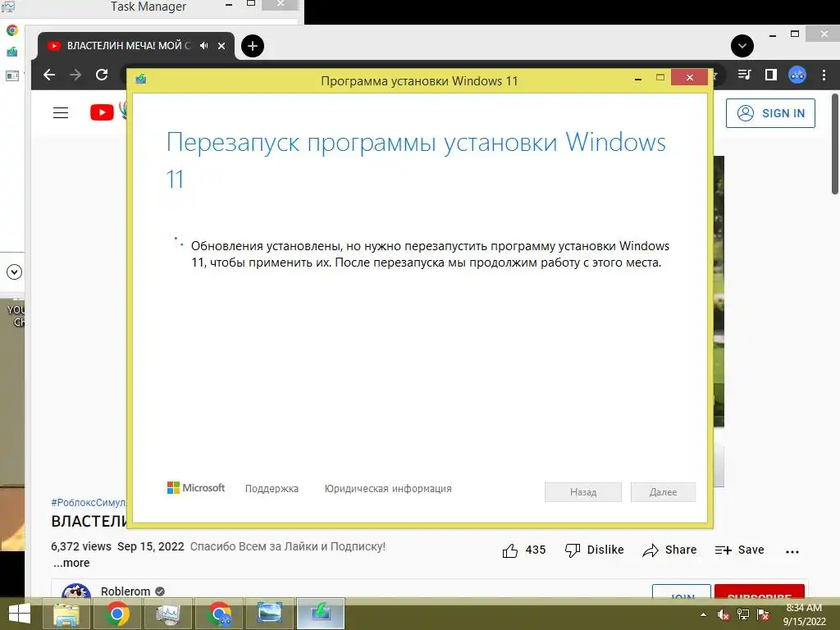Show hidden tray icons arrow
The height and width of the screenshot is (630, 840).
click(703, 614)
